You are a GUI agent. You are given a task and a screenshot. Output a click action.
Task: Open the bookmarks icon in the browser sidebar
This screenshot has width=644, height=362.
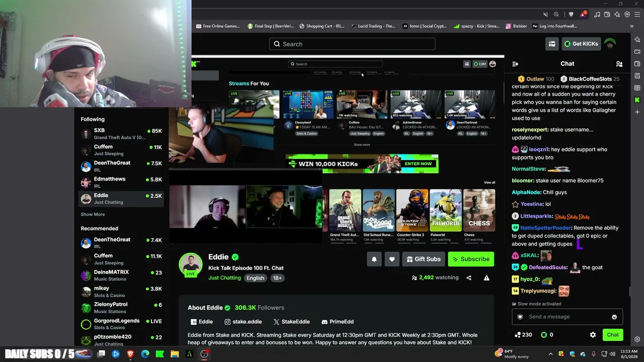click(x=637, y=76)
